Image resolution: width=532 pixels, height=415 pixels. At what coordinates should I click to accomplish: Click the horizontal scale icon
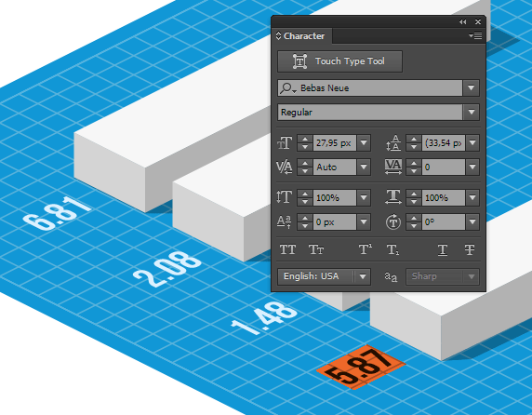pos(393,197)
